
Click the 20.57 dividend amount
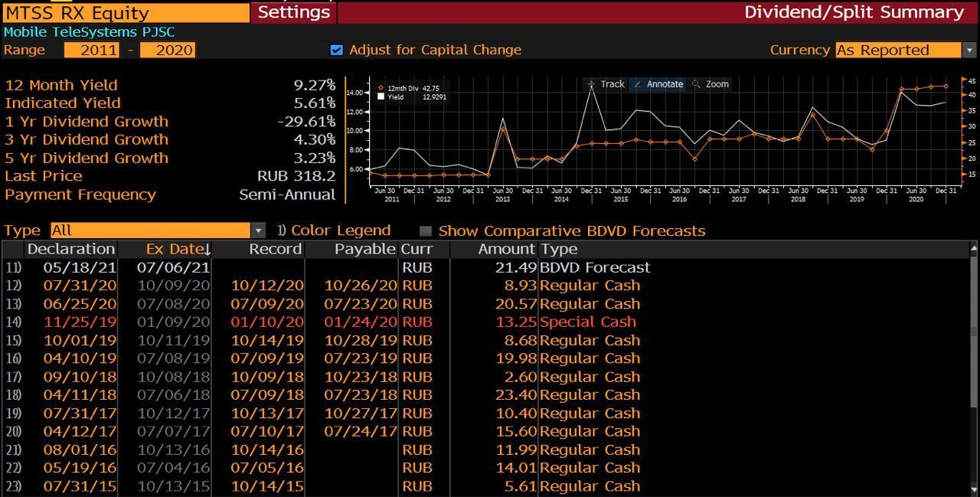[517, 303]
